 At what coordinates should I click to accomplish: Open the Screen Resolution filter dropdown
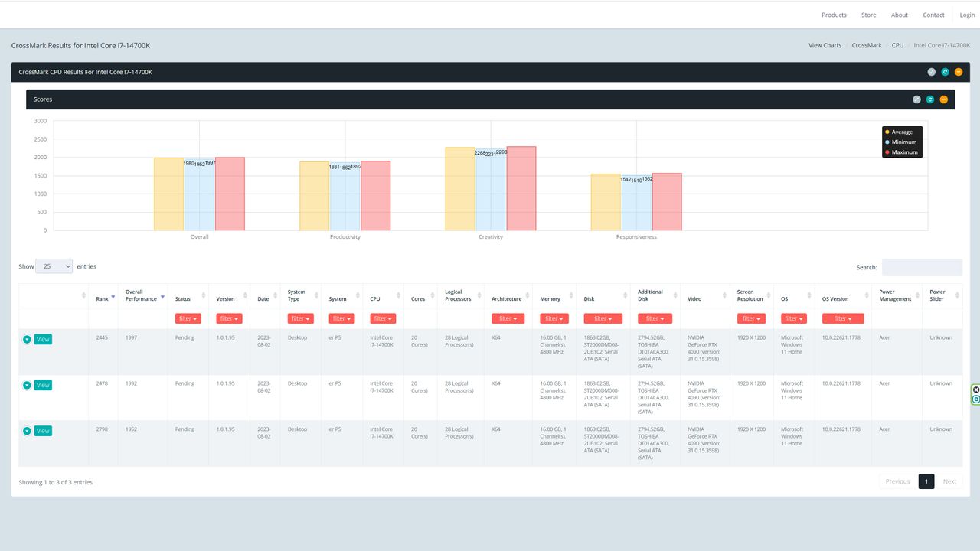tap(752, 318)
